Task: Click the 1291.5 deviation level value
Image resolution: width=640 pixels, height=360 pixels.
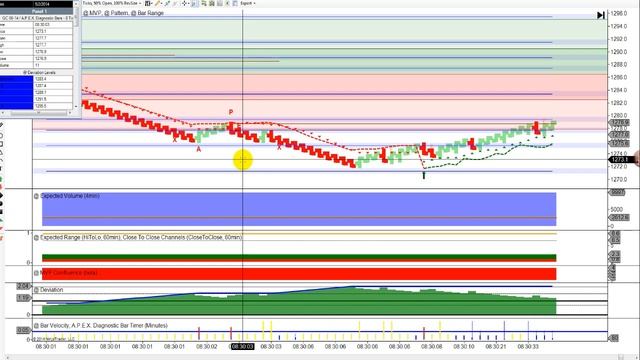Action: 53,99
